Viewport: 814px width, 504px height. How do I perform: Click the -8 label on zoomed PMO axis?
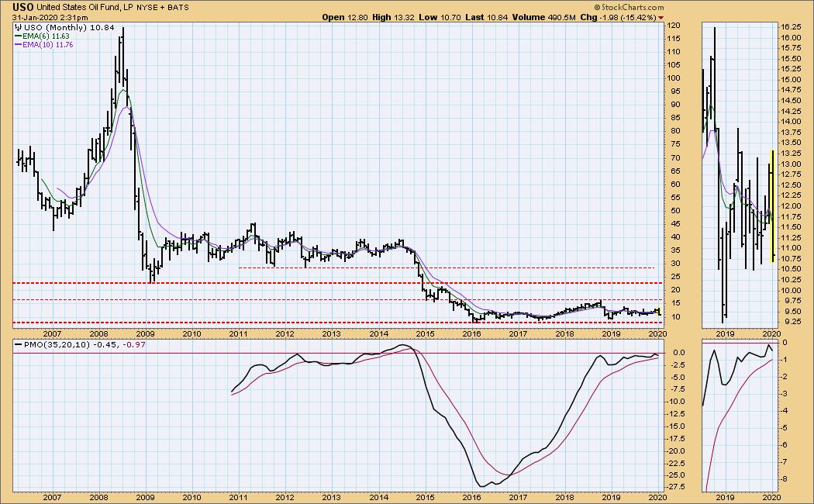pos(785,479)
